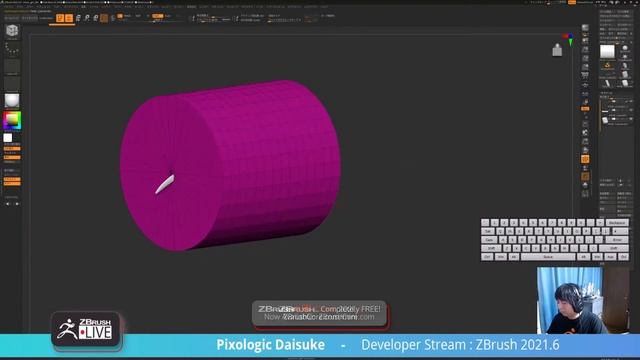Select the Move transform tool in top shelf
Image resolution: width=640 pixels, height=360 pixels.
78,18
